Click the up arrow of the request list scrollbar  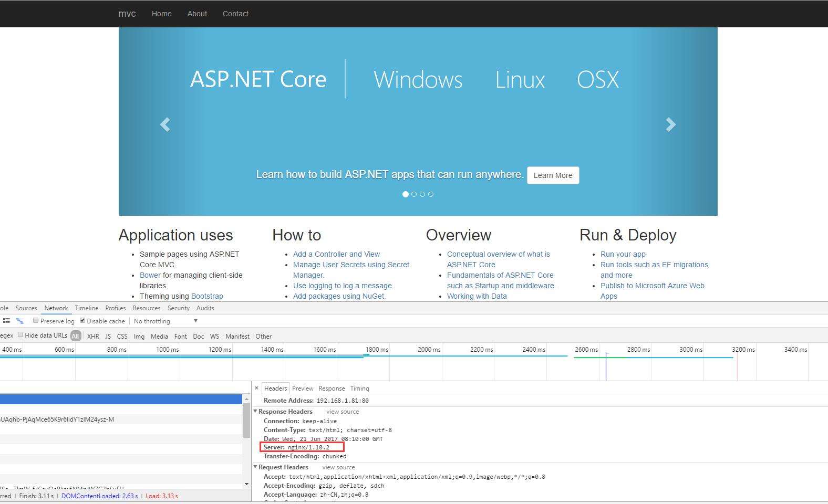[x=246, y=399]
